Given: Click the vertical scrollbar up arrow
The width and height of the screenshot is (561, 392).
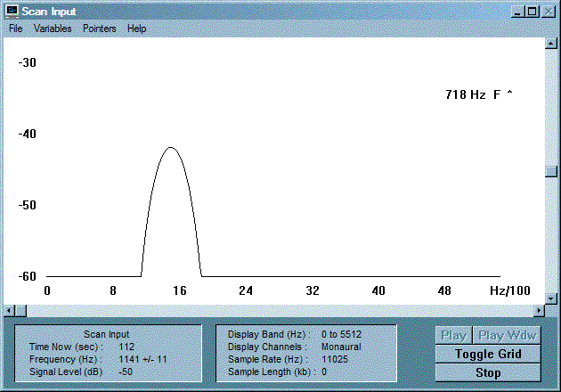Looking at the screenshot, I should coord(551,44).
